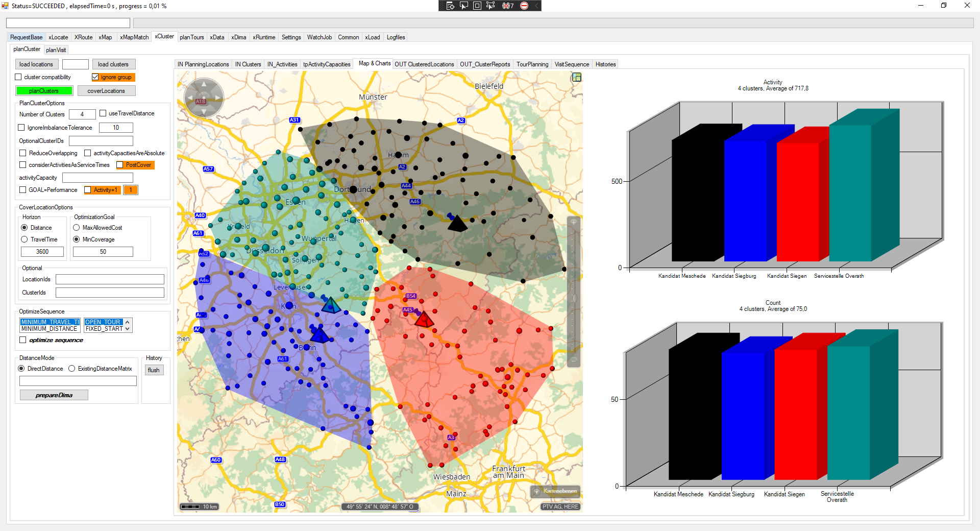This screenshot has height=531, width=980.
Task: Pan the map up with the compass arrow
Action: [x=204, y=84]
